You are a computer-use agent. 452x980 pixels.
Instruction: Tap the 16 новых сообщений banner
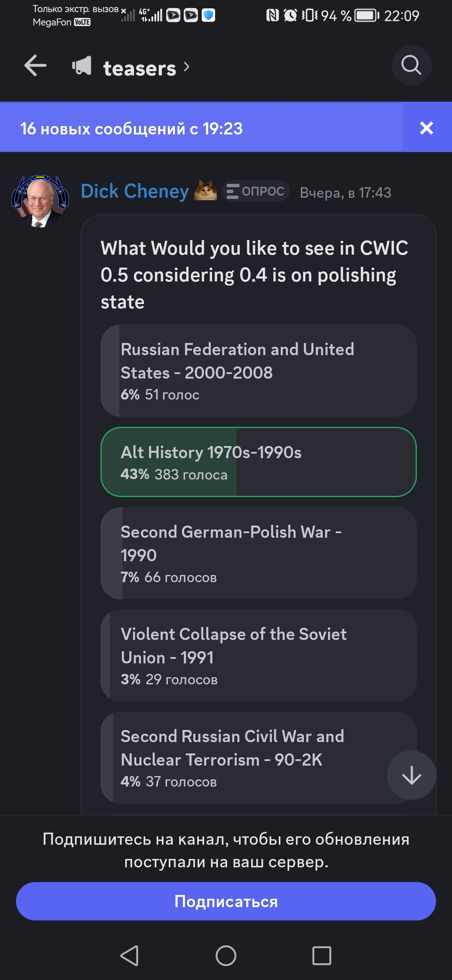tap(202, 128)
